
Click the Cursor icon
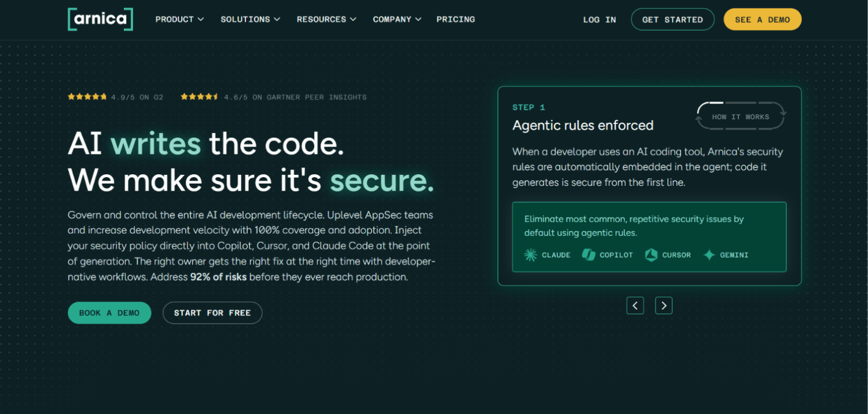(651, 255)
